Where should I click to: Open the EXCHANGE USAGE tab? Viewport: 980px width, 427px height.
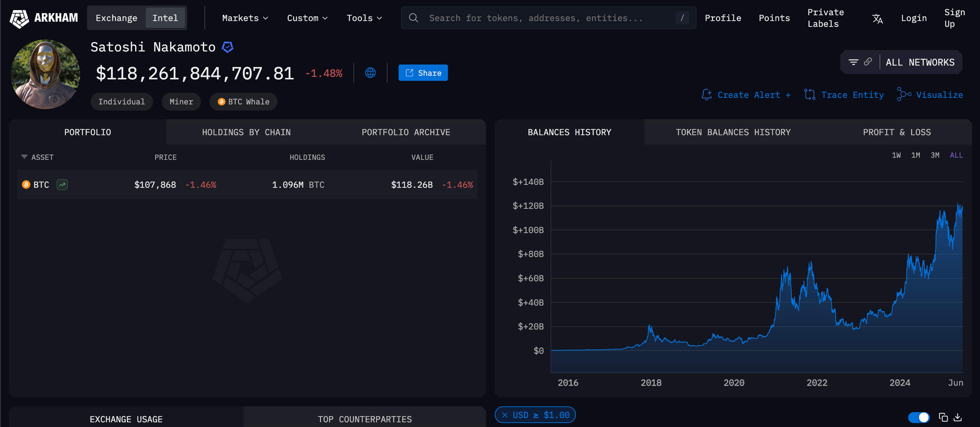coord(126,419)
